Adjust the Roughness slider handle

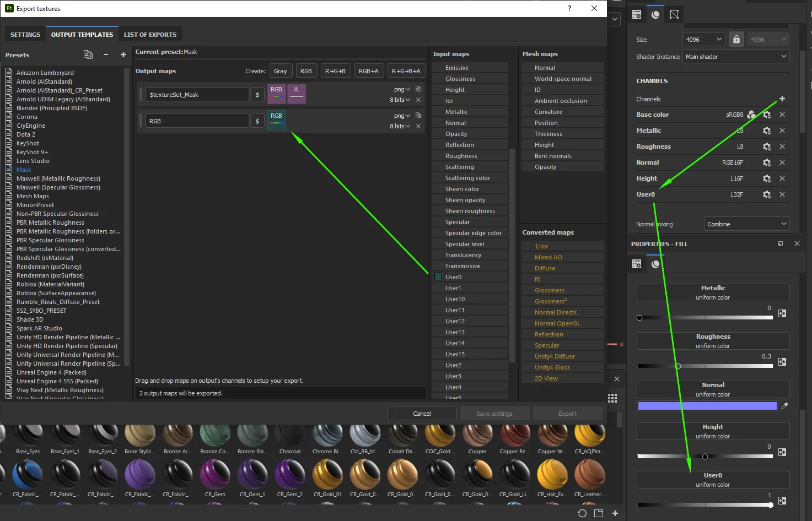point(678,366)
